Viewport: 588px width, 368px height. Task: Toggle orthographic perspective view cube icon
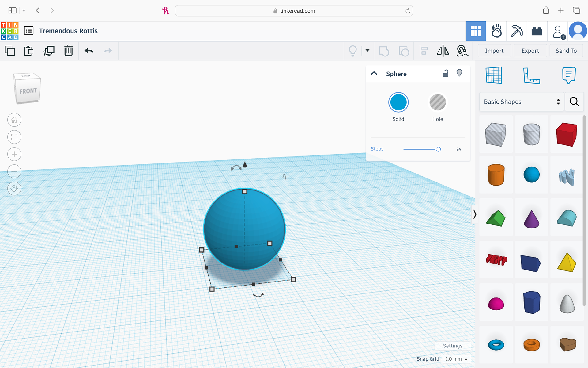click(14, 188)
